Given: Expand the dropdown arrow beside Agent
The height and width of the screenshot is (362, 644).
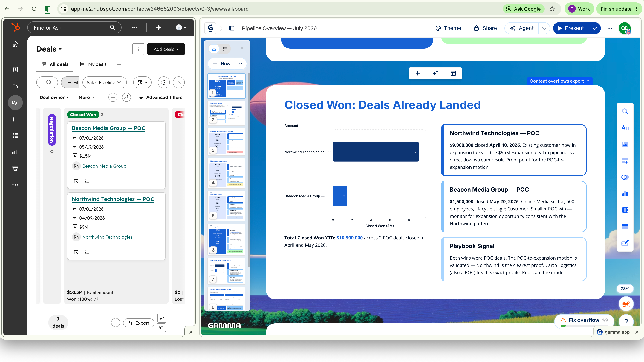Looking at the screenshot, I should click(x=544, y=28).
